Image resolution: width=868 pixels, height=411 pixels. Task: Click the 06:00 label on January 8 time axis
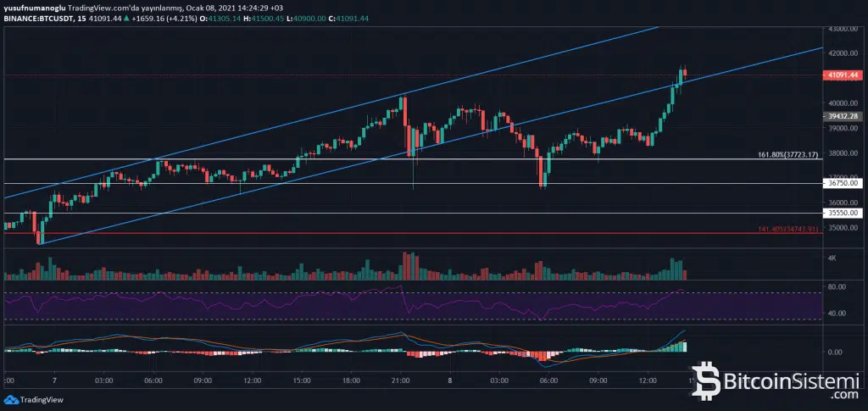(548, 382)
